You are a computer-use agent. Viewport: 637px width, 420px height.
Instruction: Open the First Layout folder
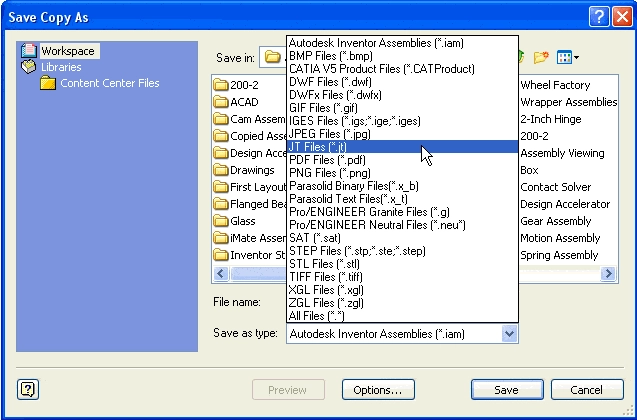pyautogui.click(x=249, y=187)
